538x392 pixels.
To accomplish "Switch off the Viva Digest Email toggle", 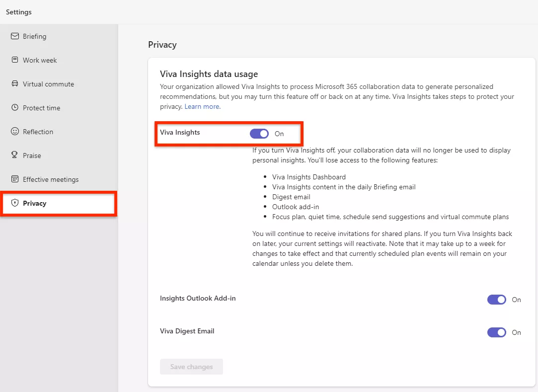I will pos(496,332).
